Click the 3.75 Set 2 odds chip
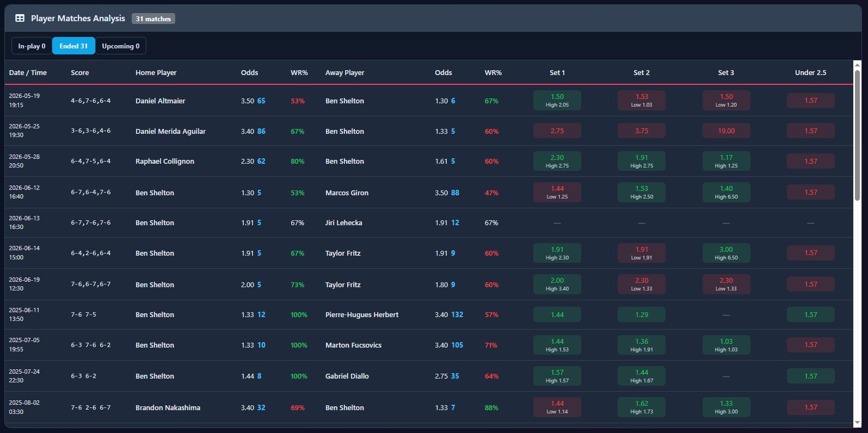The image size is (868, 433). coord(642,131)
